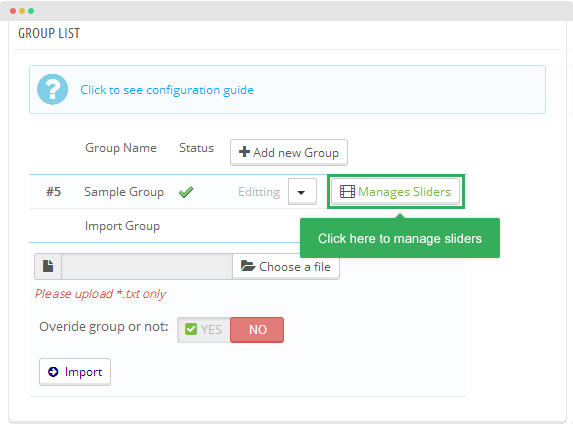Open the dropdown arrow next to Editting
Image resolution: width=573 pixels, height=429 pixels.
[302, 192]
